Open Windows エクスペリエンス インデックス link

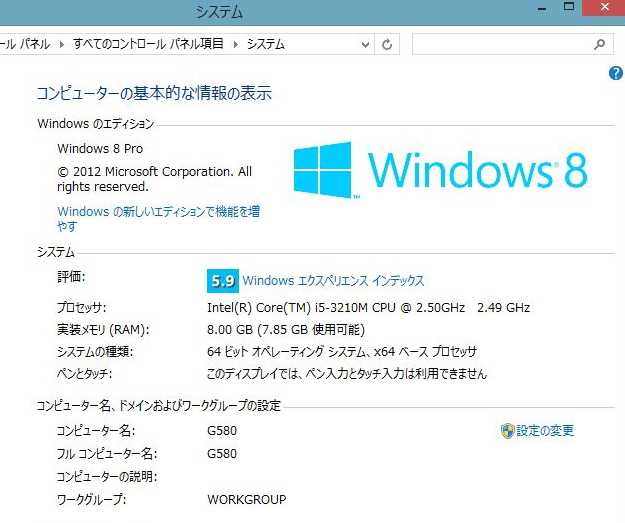click(x=333, y=281)
